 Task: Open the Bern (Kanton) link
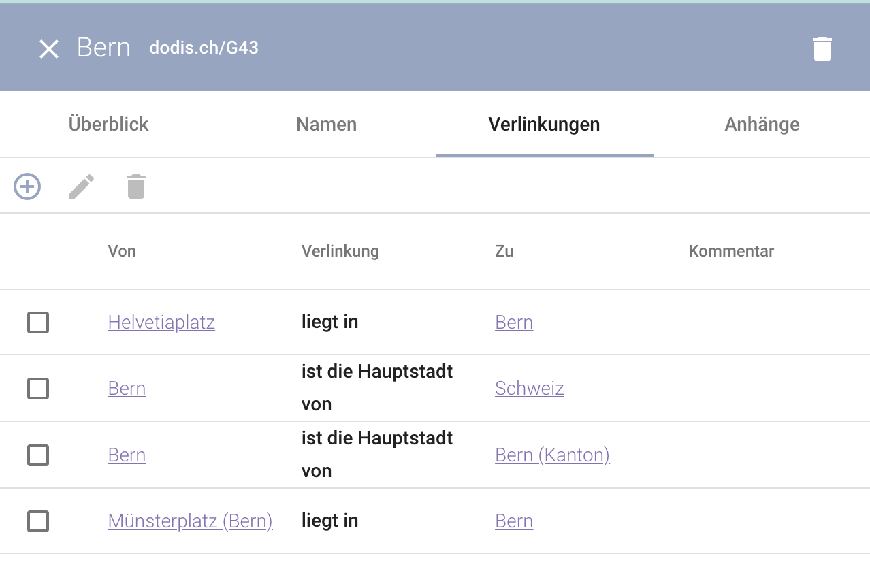[x=552, y=455]
